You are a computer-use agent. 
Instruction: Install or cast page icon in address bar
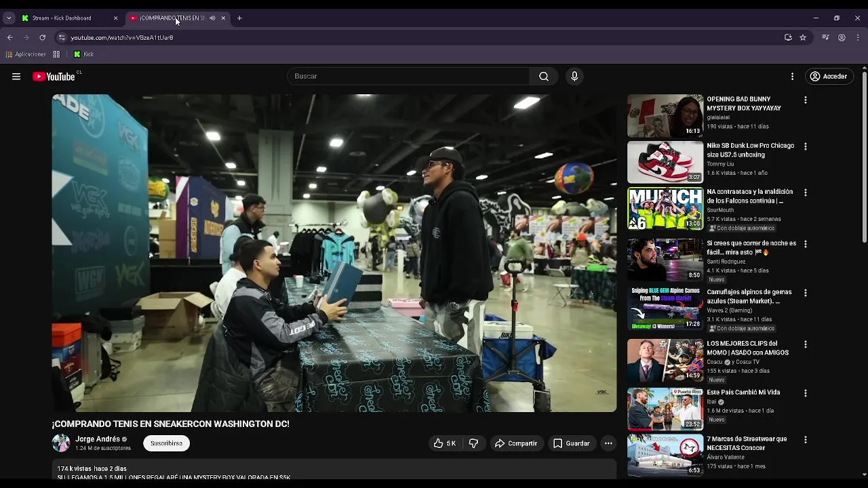coord(788,38)
